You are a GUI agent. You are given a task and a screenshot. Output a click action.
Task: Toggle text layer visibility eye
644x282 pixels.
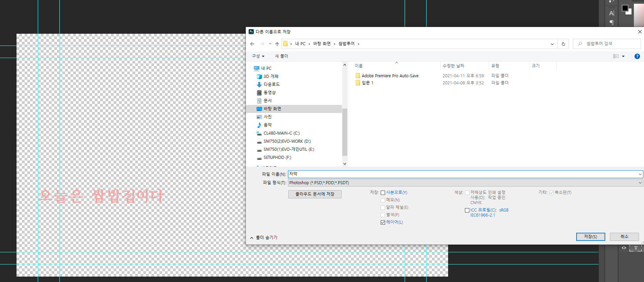624,248
